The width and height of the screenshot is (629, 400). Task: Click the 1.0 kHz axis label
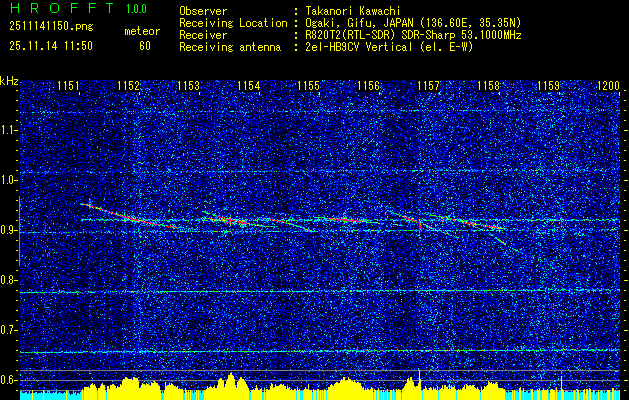pyautogui.click(x=8, y=180)
